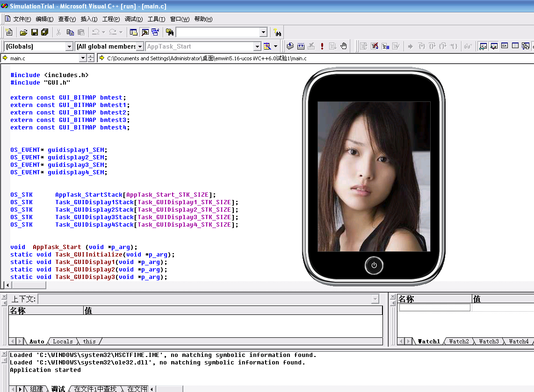
Task: Select the Auto variables tab
Action: [x=37, y=341]
